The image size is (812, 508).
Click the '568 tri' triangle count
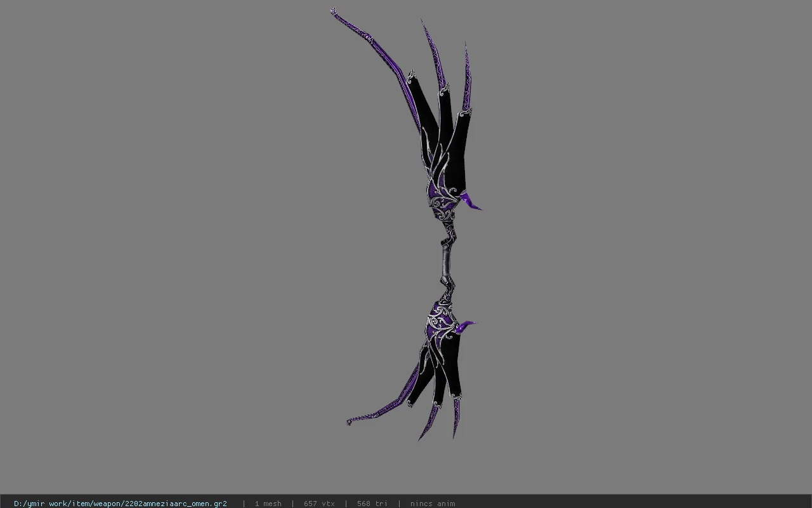372,503
